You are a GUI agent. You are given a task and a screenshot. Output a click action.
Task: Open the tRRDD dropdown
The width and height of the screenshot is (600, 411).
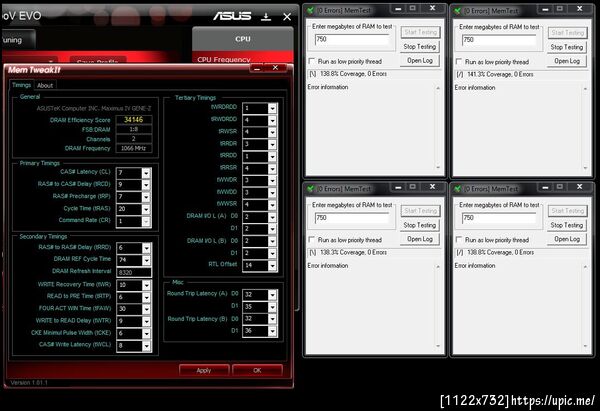pyautogui.click(x=272, y=157)
